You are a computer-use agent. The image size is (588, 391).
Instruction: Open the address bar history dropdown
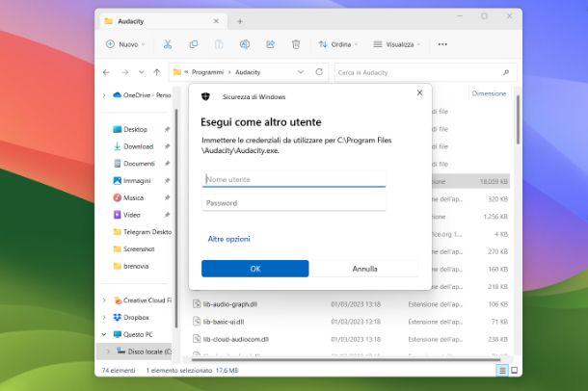coord(301,72)
